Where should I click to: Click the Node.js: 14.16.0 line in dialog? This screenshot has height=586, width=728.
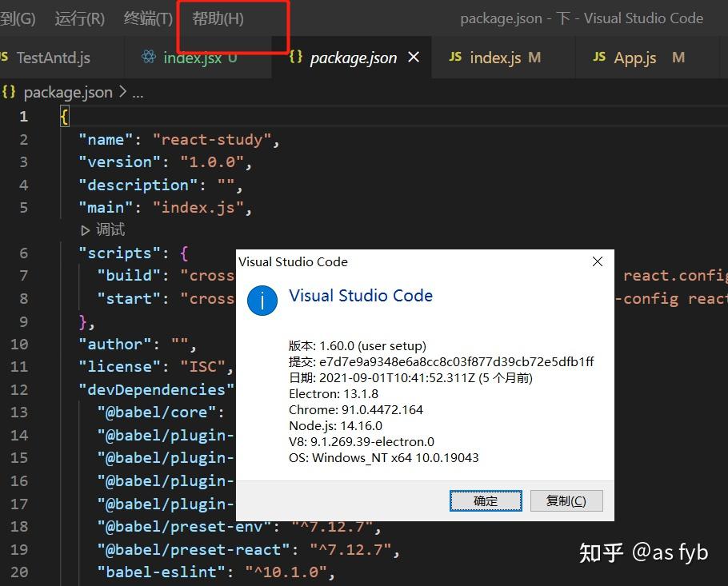335,426
